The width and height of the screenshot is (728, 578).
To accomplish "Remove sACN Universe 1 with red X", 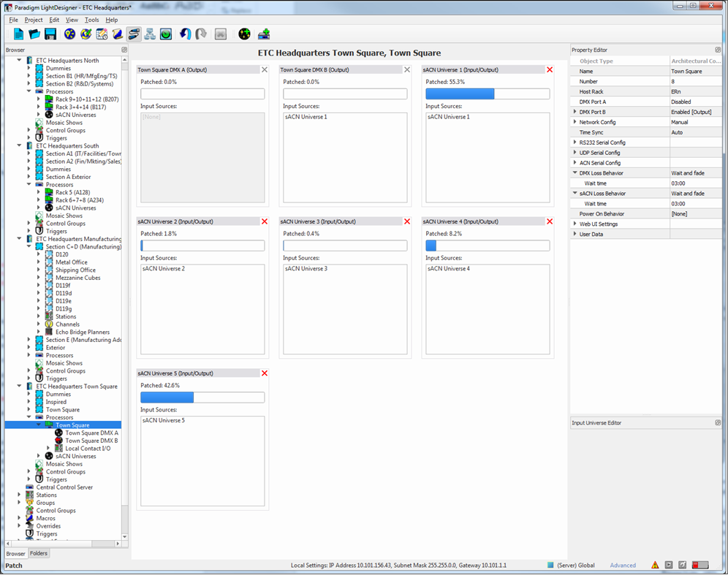I will [550, 69].
